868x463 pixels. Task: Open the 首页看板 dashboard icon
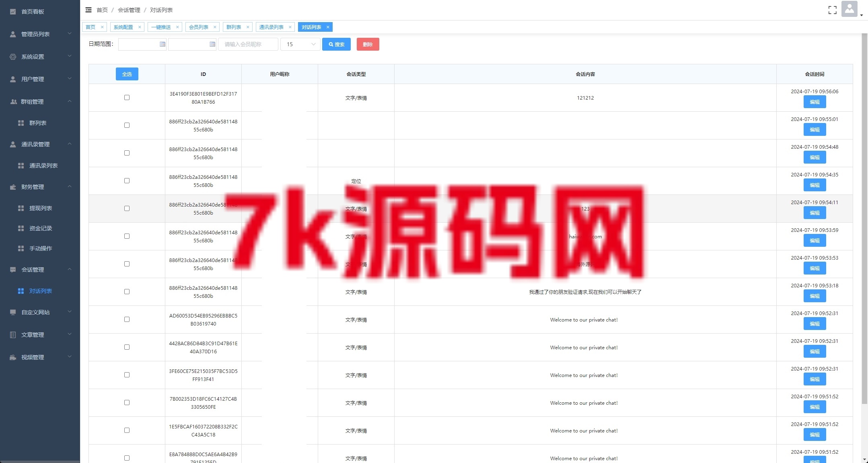click(13, 12)
